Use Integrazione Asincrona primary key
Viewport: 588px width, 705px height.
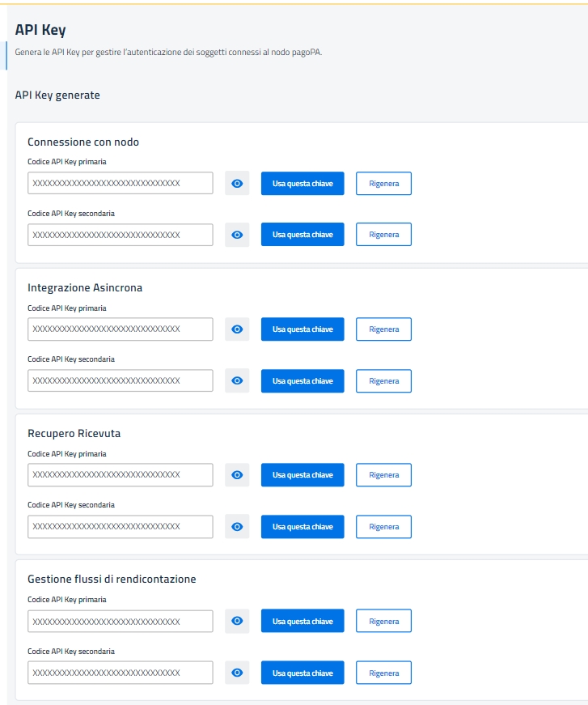click(x=302, y=329)
